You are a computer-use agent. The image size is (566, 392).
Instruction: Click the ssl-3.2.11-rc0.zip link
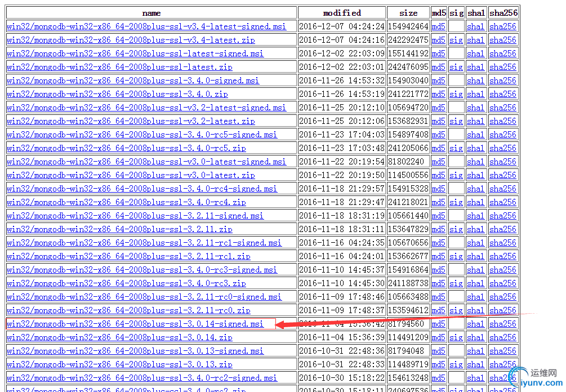tap(129, 311)
